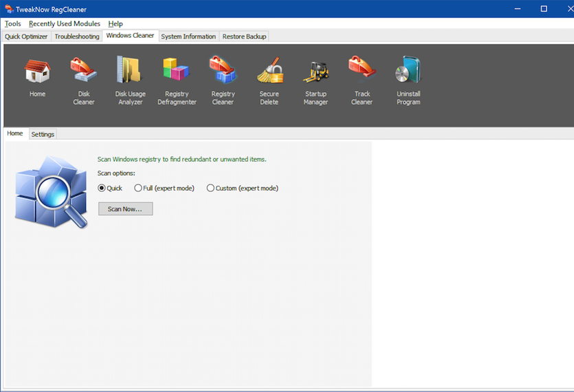
Task: Switch to the Troubleshooting tab
Action: [x=77, y=36]
